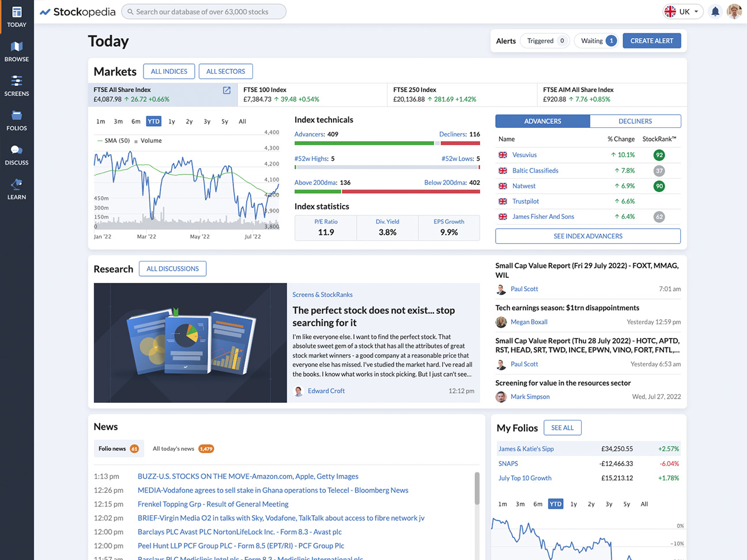Click the 52w Highs/Lows bar
This screenshot has width=747, height=560.
(387, 168)
